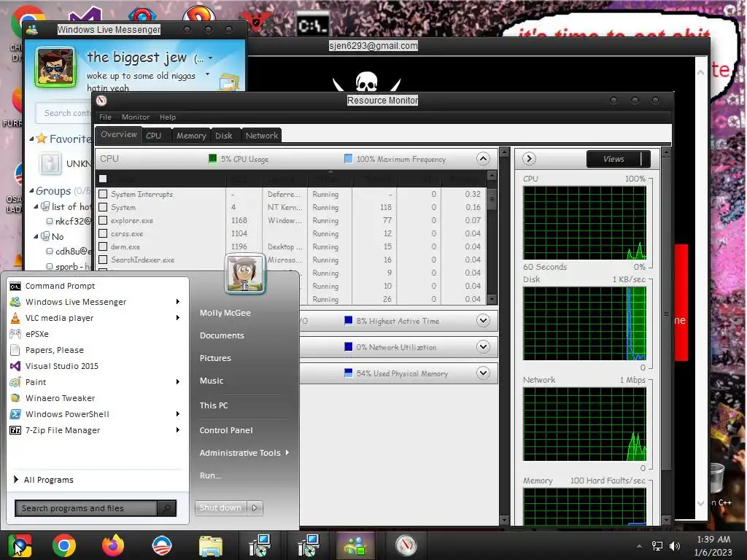Switch to the Memory tab
747x560 pixels.
coord(191,136)
